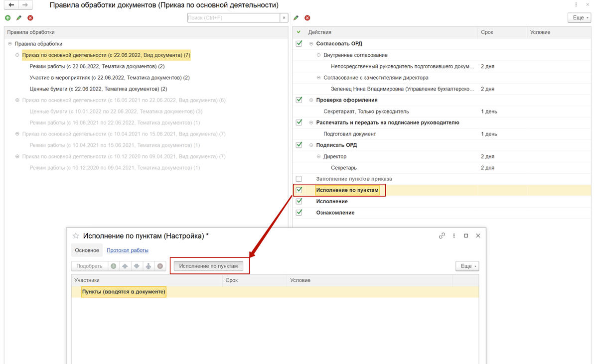
Task: Open the top-right Еще dropdown menu
Action: click(x=579, y=18)
